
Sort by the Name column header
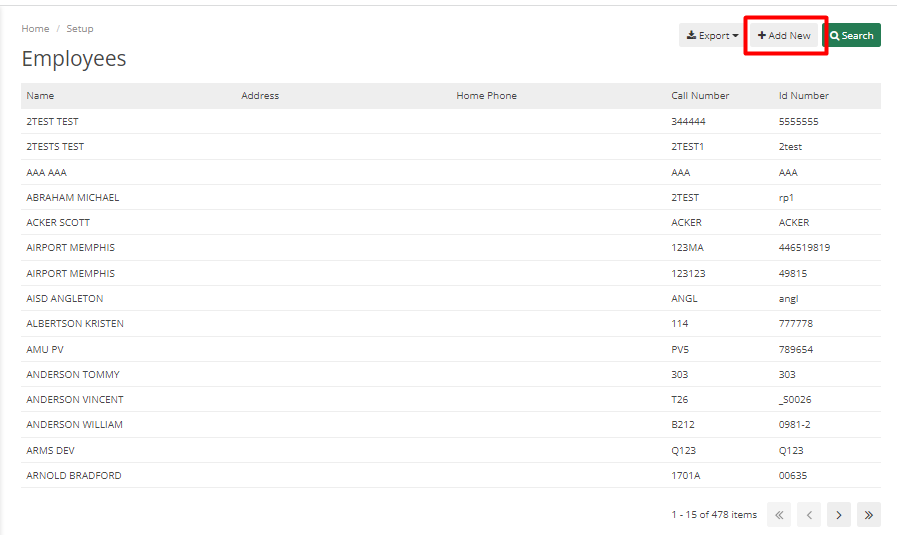(40, 96)
